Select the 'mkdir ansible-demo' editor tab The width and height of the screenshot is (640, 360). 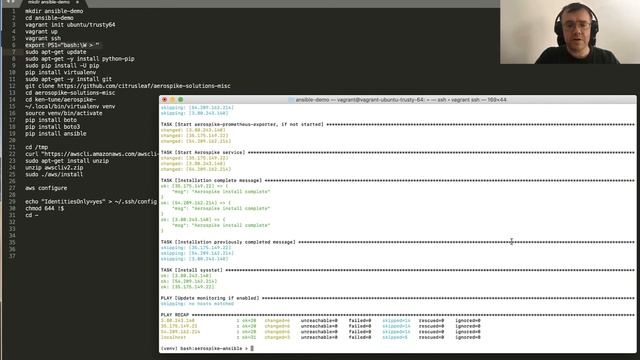49,2
